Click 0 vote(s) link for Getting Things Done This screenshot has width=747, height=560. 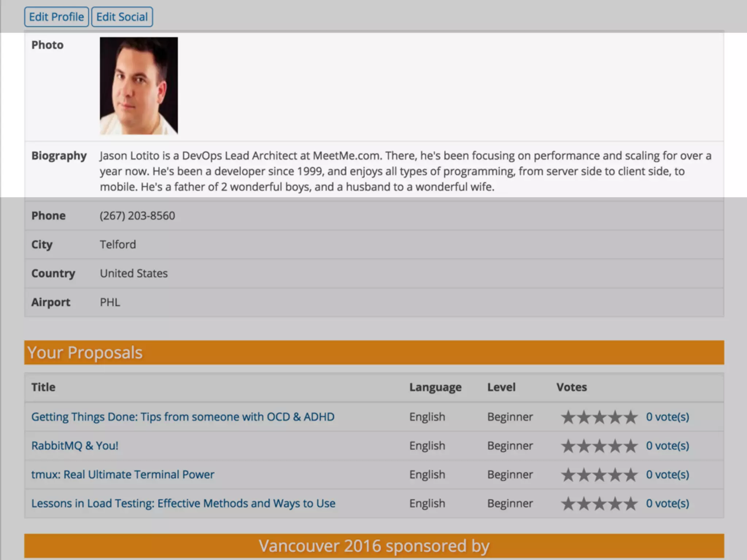(x=667, y=417)
